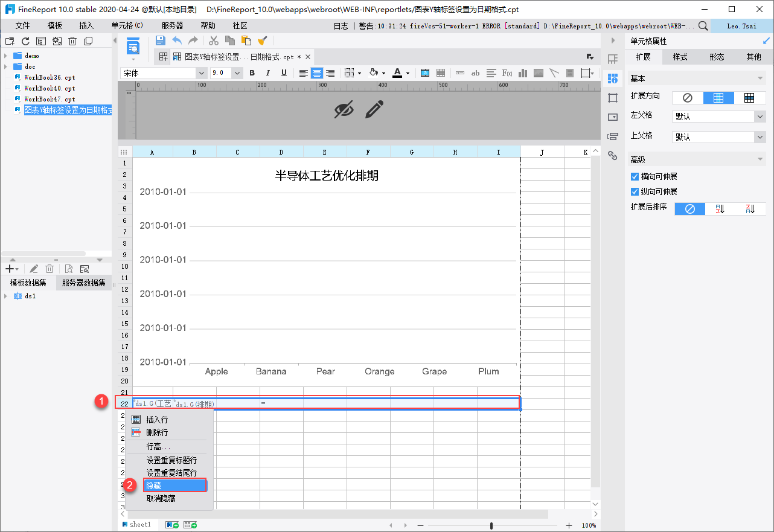This screenshot has height=532, width=774.
Task: Click the Copy icon in the toolbar
Action: click(230, 40)
